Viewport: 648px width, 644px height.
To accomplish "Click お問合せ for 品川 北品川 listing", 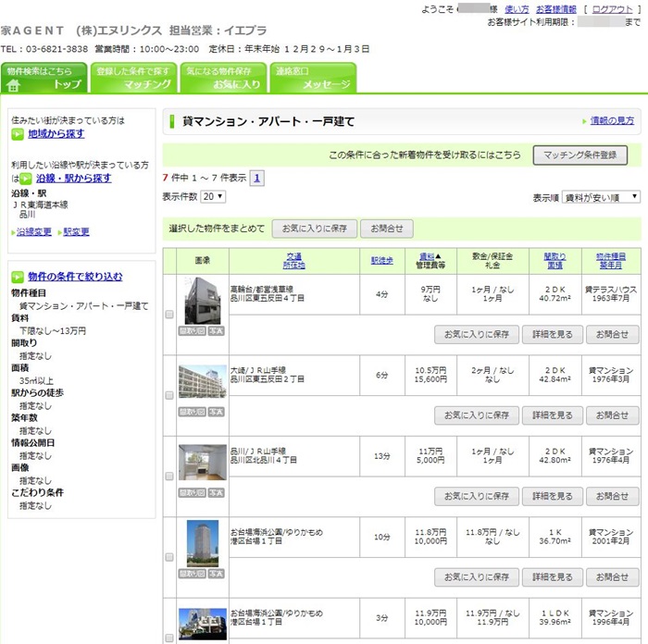I will click(613, 497).
